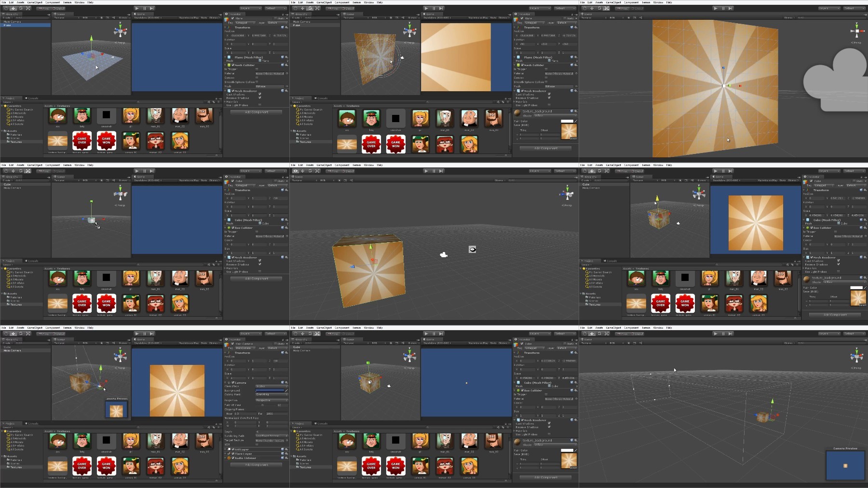Click the Far clipping plane field in the Camera inspector

[x=277, y=414]
